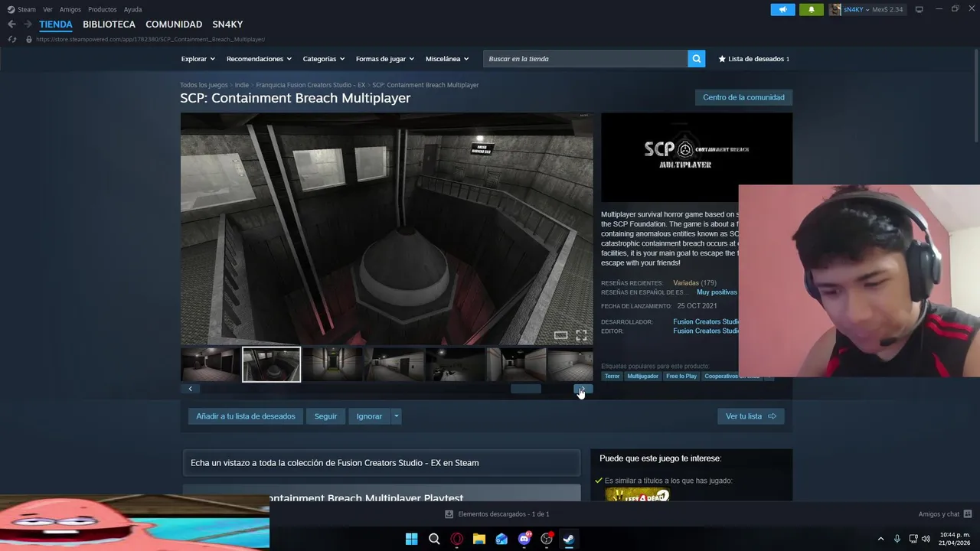Open the SN4KY profile tab
This screenshot has height=551, width=980.
pyautogui.click(x=227, y=24)
